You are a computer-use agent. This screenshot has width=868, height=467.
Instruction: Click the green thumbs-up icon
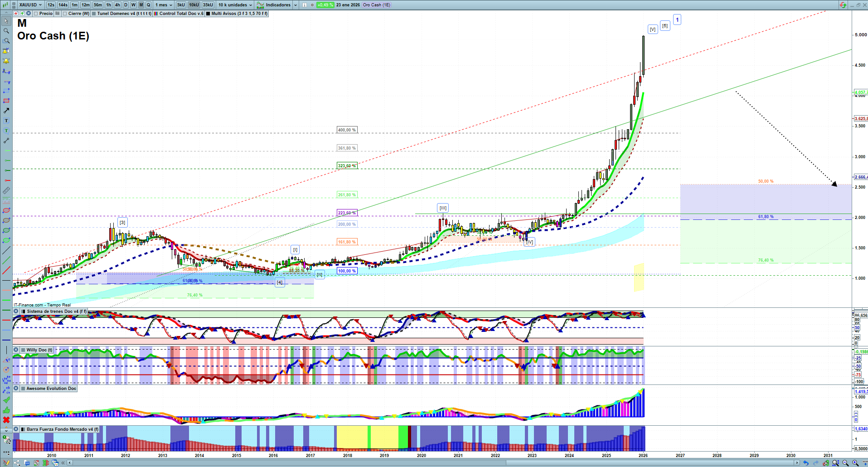[x=6, y=410]
